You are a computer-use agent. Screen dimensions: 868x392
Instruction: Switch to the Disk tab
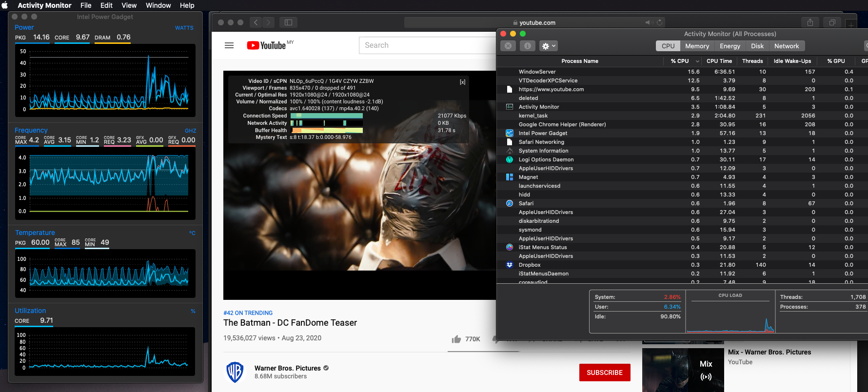pyautogui.click(x=757, y=46)
